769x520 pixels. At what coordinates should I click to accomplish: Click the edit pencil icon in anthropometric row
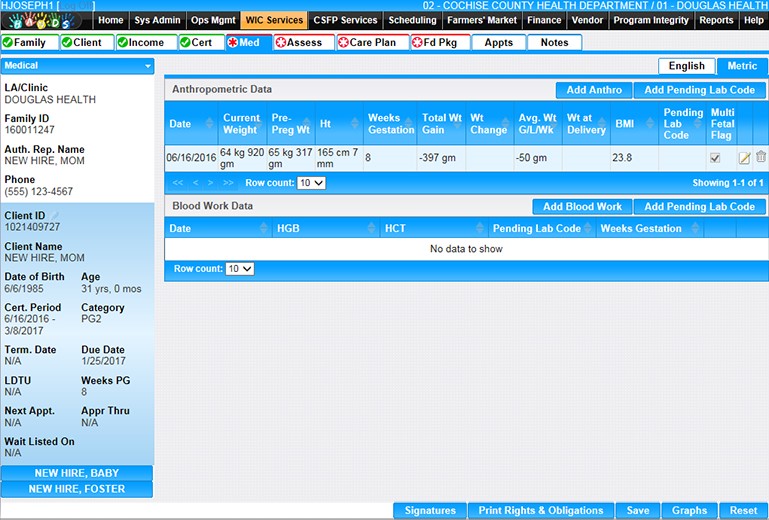[744, 158]
